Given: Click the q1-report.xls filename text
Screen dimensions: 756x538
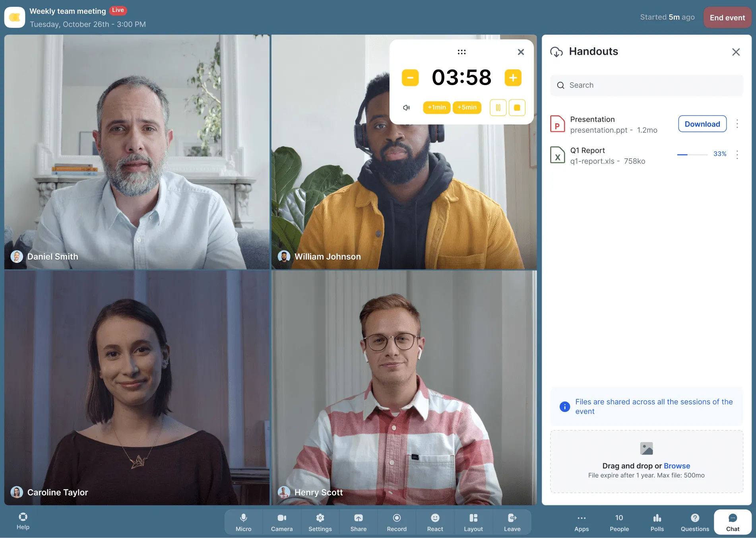Looking at the screenshot, I should [x=592, y=161].
